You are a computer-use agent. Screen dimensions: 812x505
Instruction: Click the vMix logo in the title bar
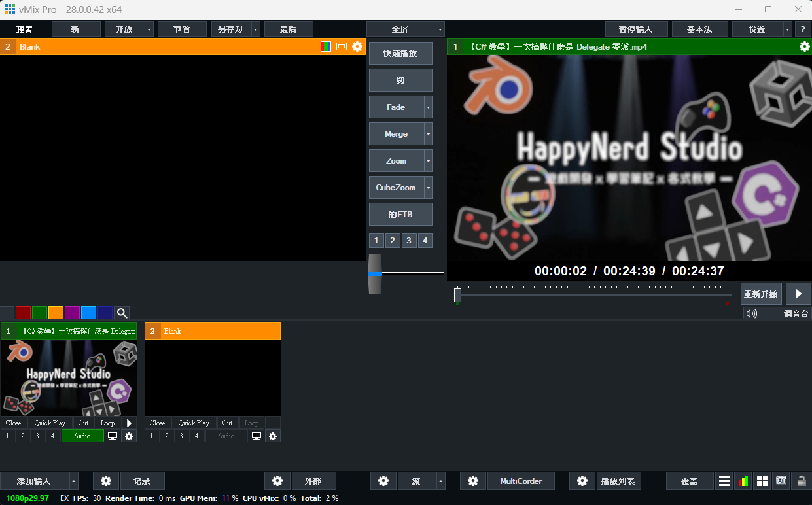(10, 9)
